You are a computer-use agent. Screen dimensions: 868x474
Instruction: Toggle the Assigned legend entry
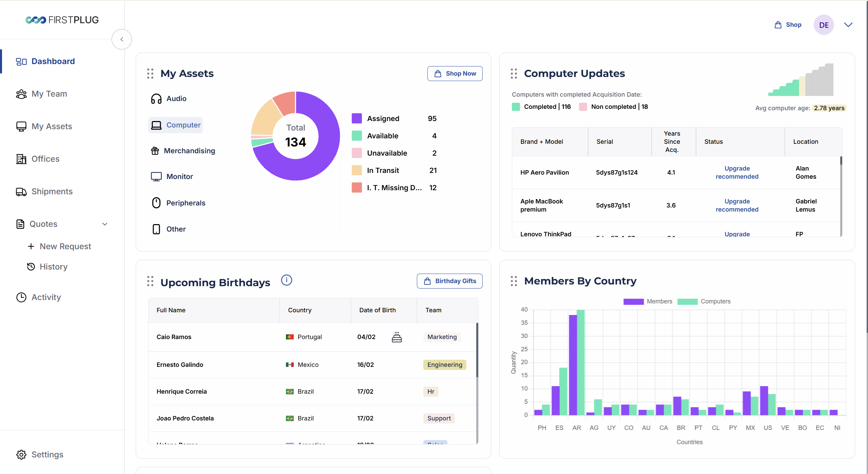383,119
